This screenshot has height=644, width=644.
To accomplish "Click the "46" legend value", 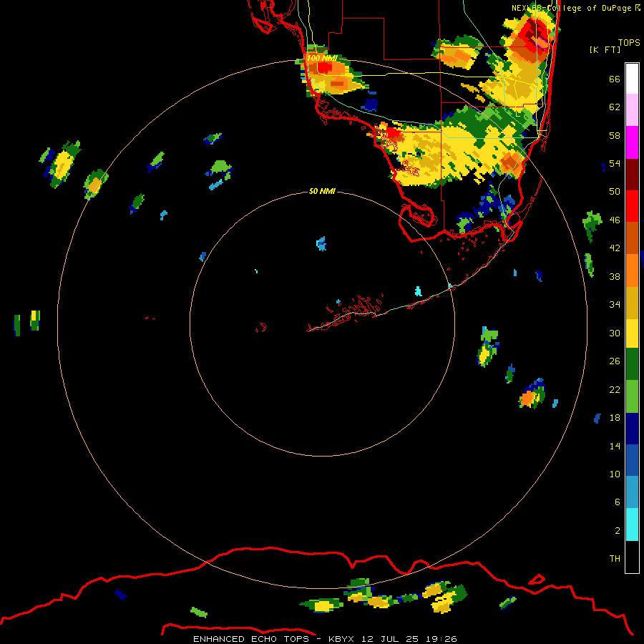I will click(x=615, y=220).
